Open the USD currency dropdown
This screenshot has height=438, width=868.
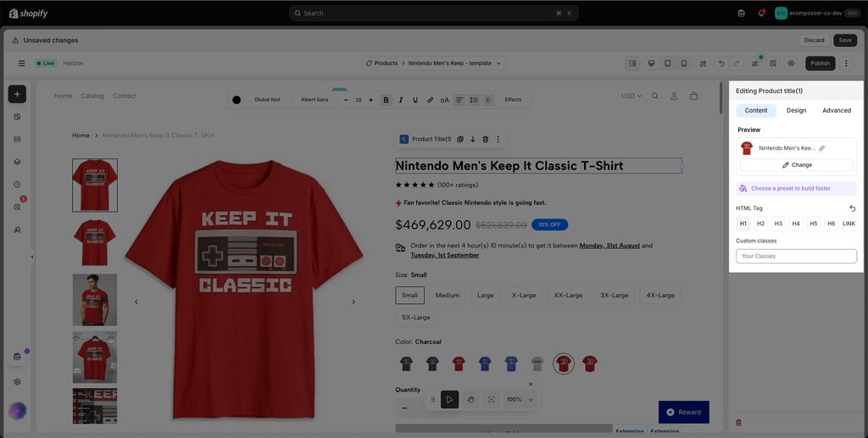(x=632, y=97)
